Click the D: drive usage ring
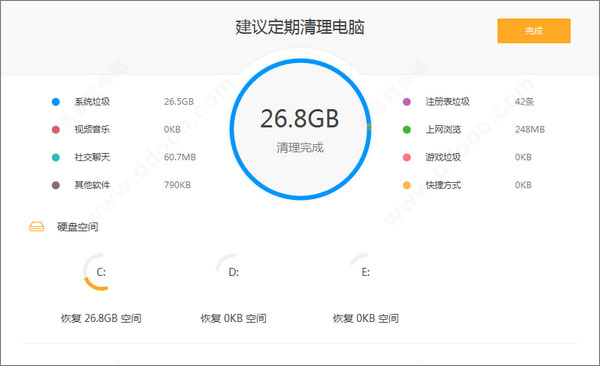The width and height of the screenshot is (600, 366). 233,272
